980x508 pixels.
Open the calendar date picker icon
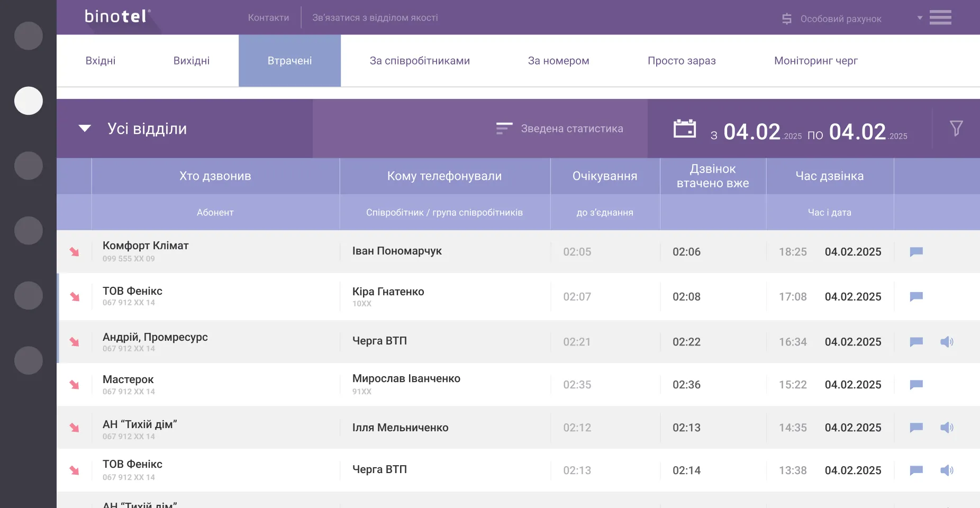click(684, 129)
